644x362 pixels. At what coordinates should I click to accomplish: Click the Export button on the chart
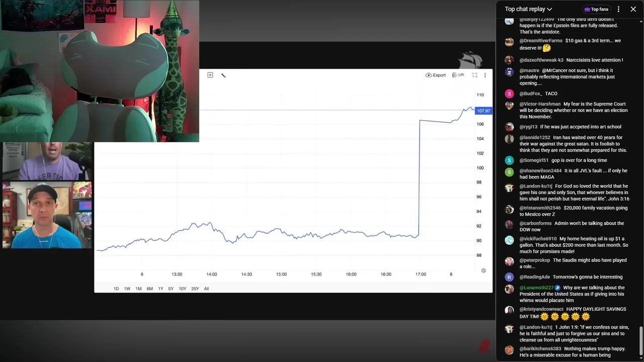pyautogui.click(x=436, y=75)
